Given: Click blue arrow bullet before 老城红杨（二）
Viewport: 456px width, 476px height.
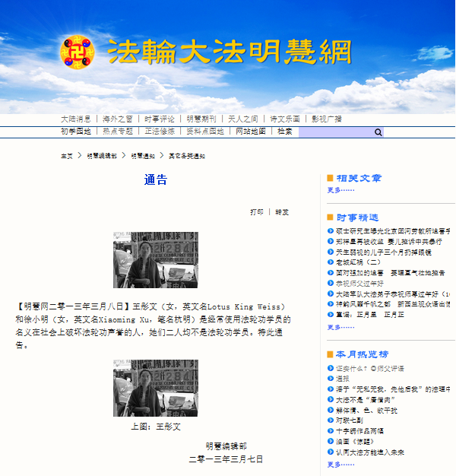Looking at the screenshot, I should [331, 262].
